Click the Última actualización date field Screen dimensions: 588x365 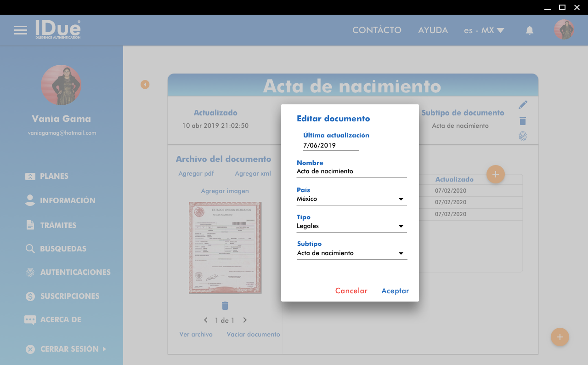click(331, 145)
